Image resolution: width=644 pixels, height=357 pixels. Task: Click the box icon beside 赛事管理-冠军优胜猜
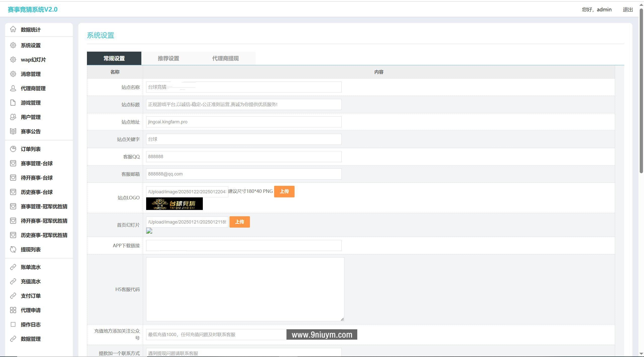click(13, 206)
